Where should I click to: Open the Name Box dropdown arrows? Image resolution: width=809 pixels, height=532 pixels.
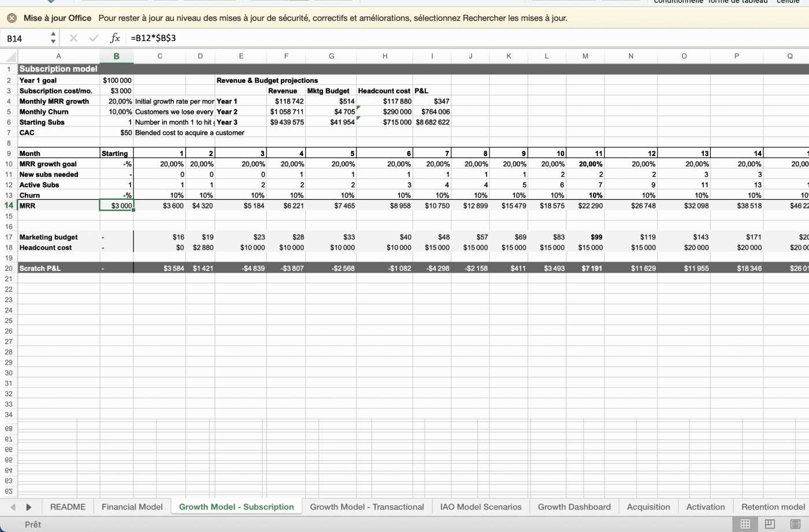coord(53,38)
